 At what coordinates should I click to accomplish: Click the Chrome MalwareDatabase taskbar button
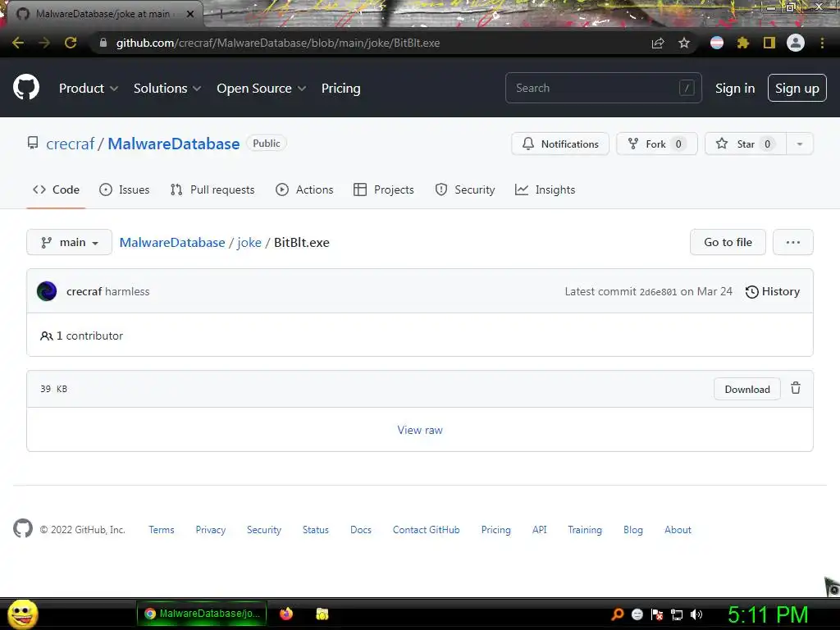coord(202,614)
